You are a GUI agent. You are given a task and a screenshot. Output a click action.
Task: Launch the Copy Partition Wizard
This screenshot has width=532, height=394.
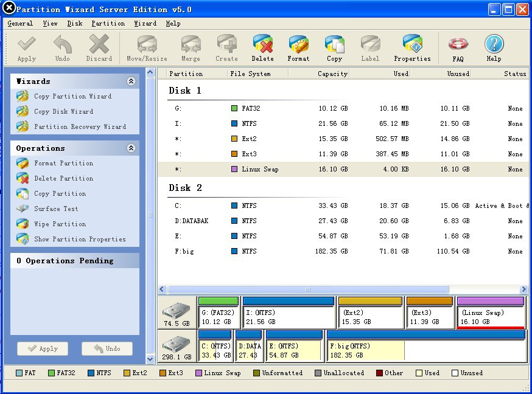point(64,96)
